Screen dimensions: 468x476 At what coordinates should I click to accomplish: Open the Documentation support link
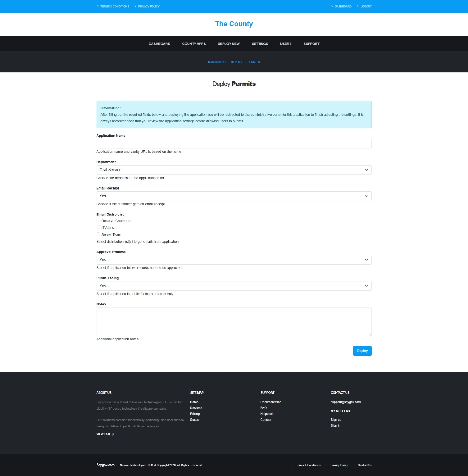coord(271,402)
